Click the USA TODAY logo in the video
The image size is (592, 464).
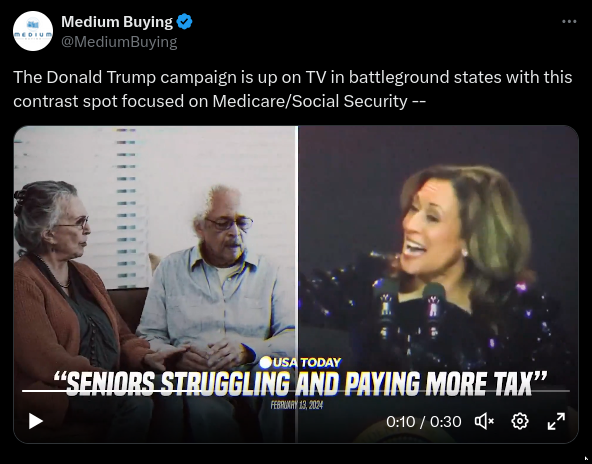(x=301, y=362)
